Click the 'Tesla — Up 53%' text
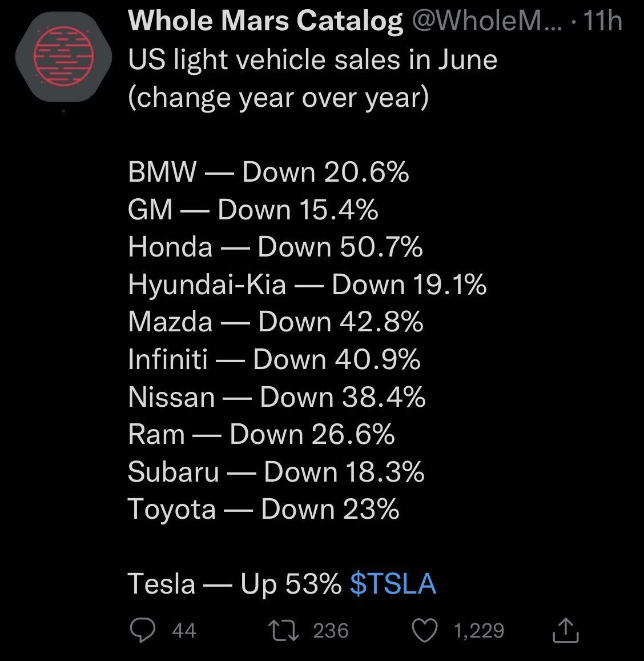 234,584
